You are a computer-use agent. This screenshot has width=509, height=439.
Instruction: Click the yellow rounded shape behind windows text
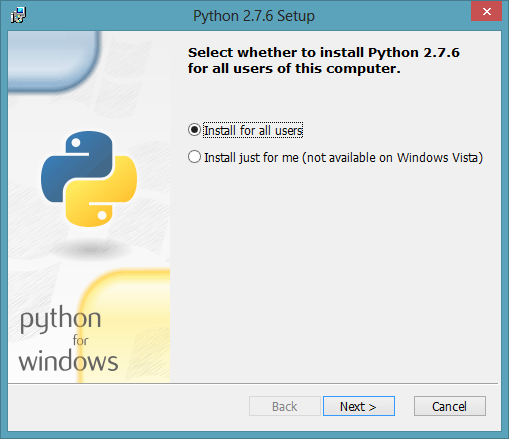tap(125, 326)
